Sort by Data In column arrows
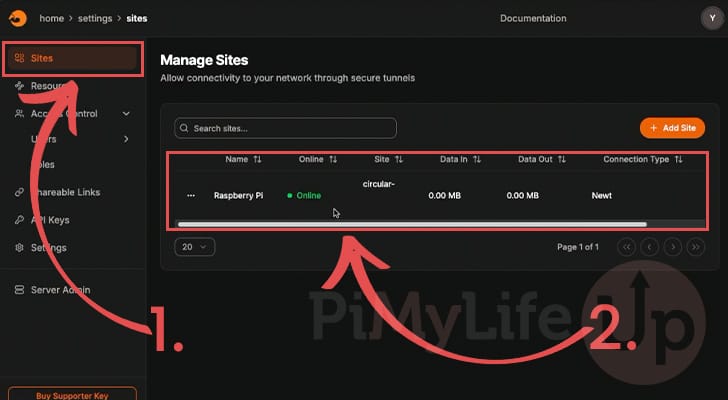The width and height of the screenshot is (728, 400). [x=477, y=159]
